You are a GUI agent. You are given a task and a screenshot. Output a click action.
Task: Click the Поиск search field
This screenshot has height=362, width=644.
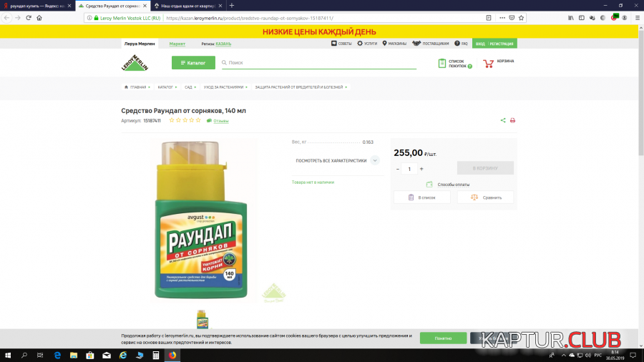pyautogui.click(x=318, y=63)
